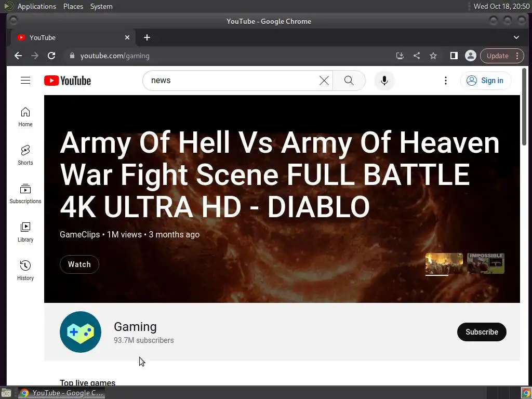Image resolution: width=532 pixels, height=399 pixels.
Task: Open Subscriptions in the sidebar
Action: (25, 194)
